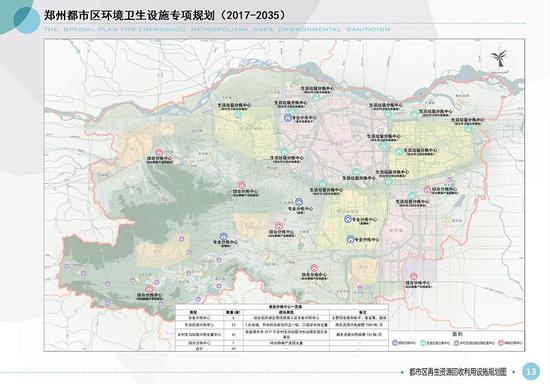The height and width of the screenshot is (384, 550).
Task: Select the westernmost pink 综合分拣中心 marker
Action: [x=159, y=152]
